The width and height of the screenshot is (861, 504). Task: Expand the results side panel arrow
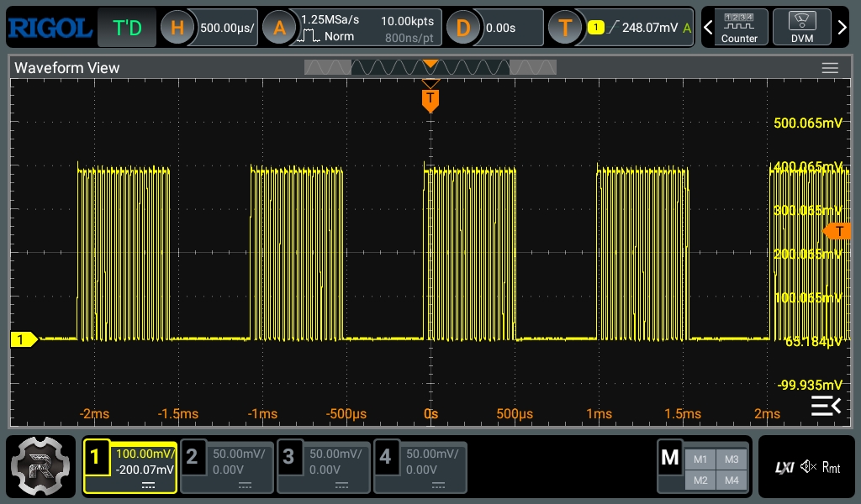point(826,406)
